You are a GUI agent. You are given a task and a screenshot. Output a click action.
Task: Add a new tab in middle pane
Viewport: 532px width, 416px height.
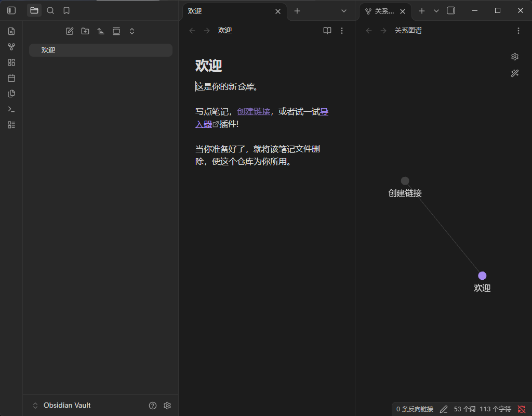[x=297, y=11]
